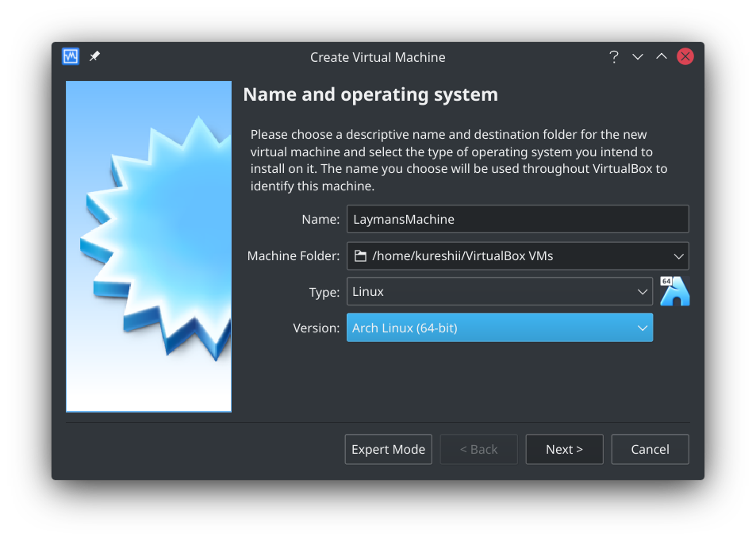Switch to Expert Mode

pos(388,450)
